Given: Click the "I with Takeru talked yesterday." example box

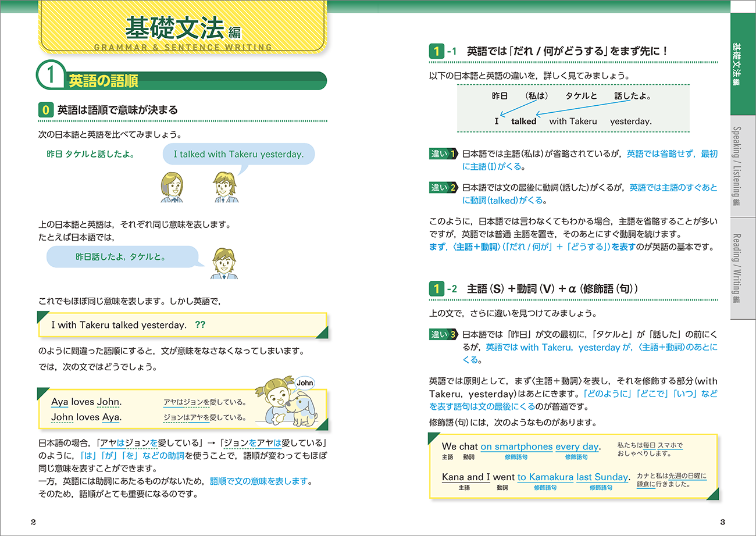Looking at the screenshot, I should (182, 325).
